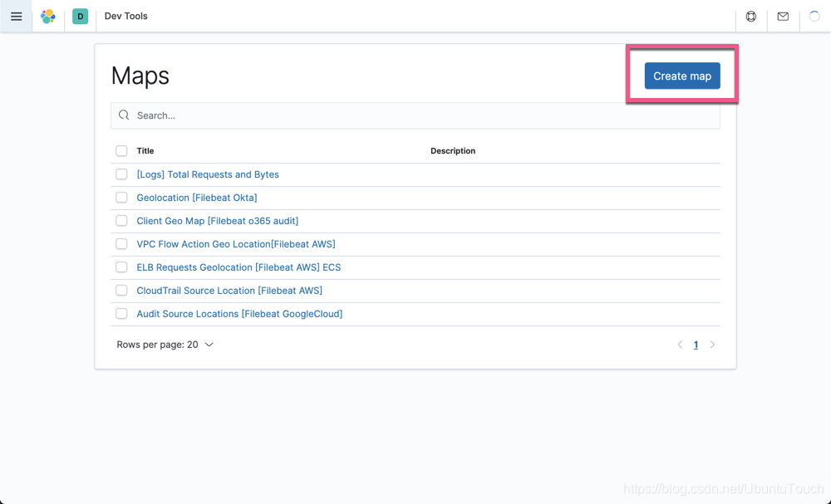Click the Elastic logo icon

point(48,17)
